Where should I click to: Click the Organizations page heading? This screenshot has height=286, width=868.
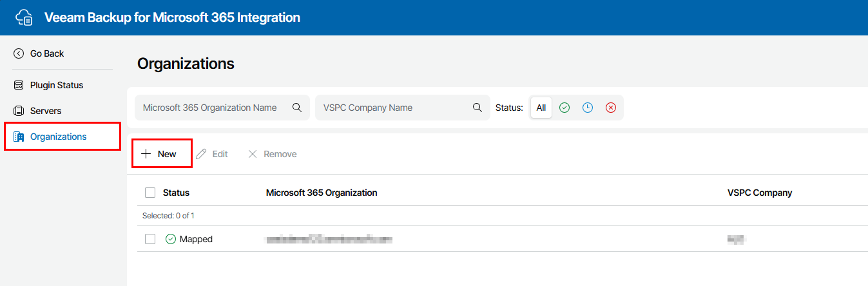pyautogui.click(x=186, y=64)
